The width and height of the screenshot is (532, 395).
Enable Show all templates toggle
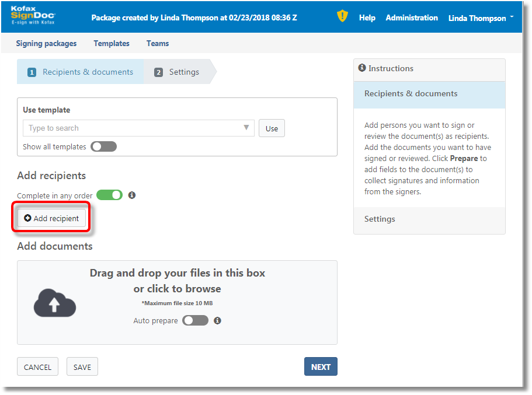(103, 146)
